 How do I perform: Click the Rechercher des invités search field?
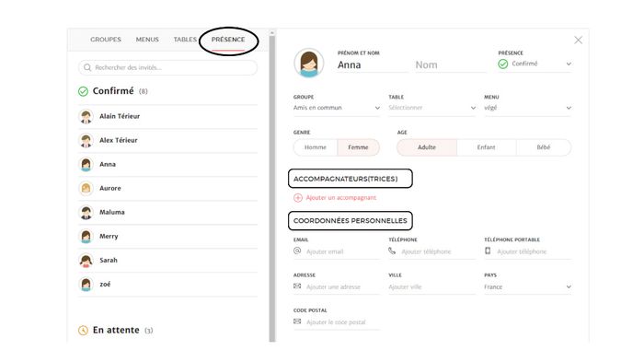coord(167,67)
